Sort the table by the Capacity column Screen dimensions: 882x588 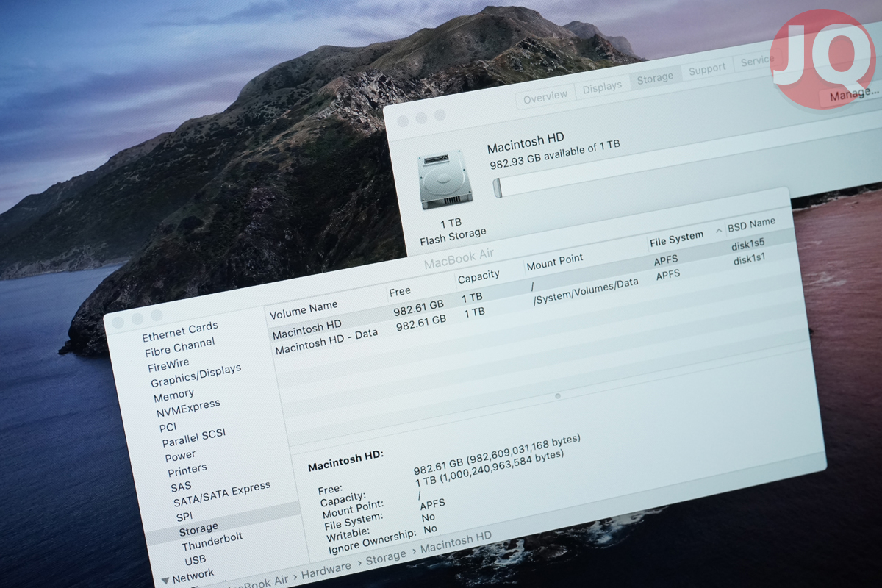(478, 276)
